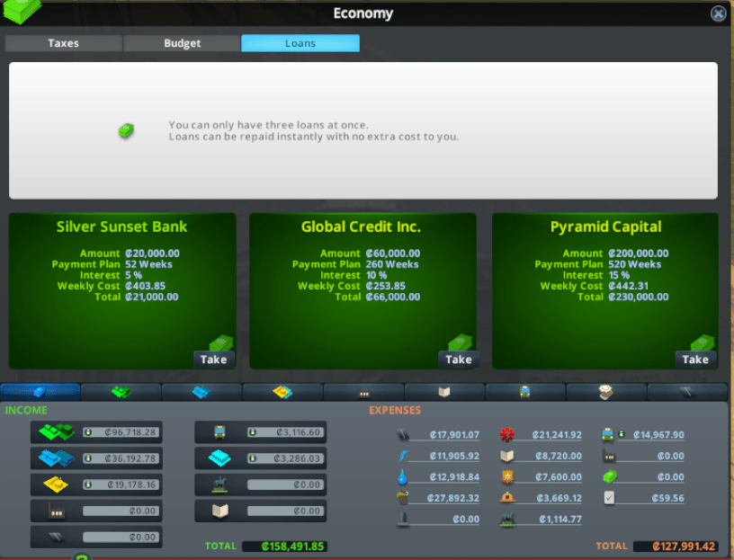Click the 21,241.92 healthcare expense value

pos(557,435)
